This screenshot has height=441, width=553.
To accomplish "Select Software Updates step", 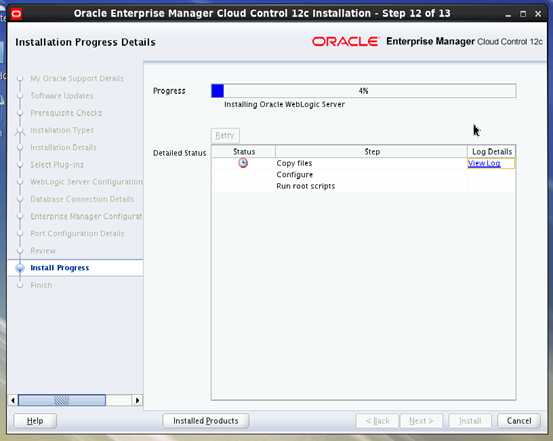I will [62, 96].
